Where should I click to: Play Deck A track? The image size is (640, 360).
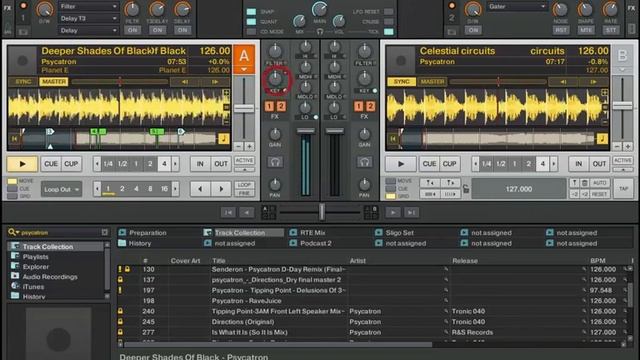(22, 164)
